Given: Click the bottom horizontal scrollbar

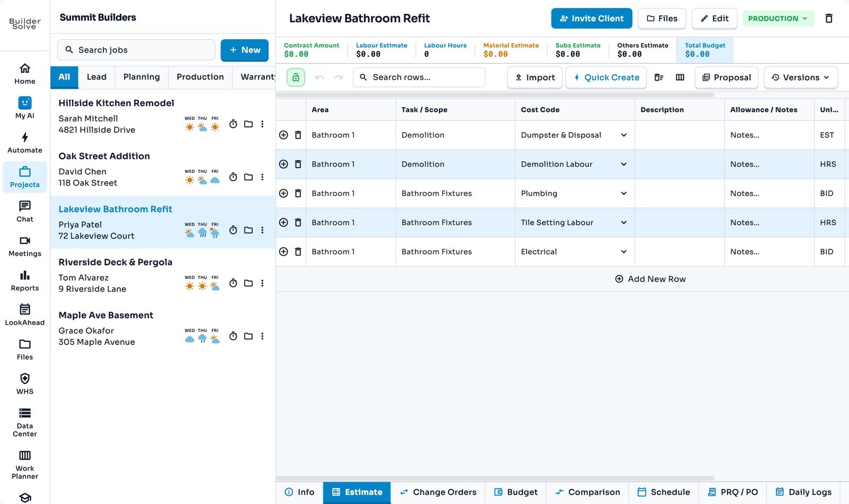Looking at the screenshot, I should click(x=495, y=478).
